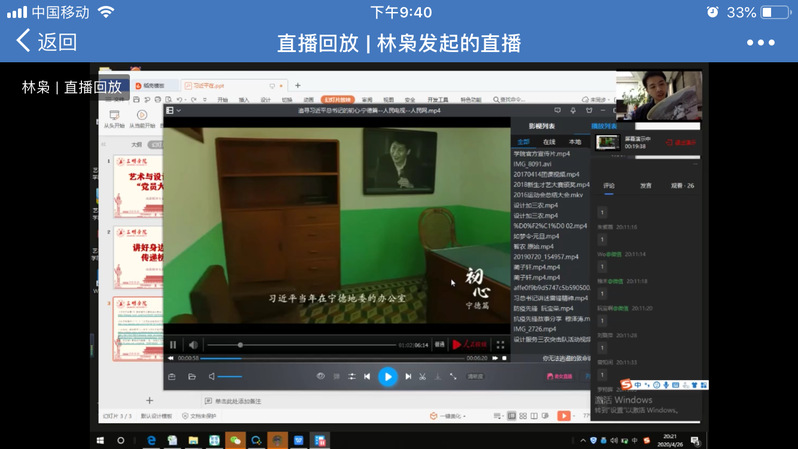
Task: Open the 开始 ribbon tab in WPS
Action: point(222,100)
